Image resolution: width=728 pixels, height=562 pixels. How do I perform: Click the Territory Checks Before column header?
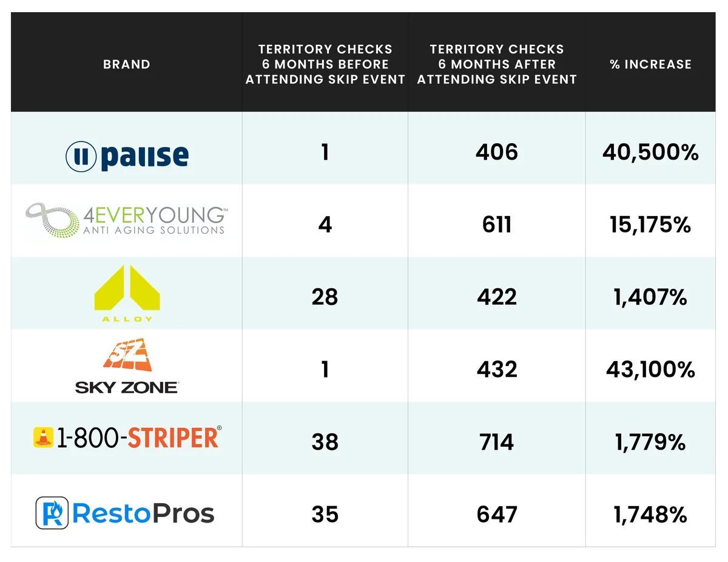click(x=325, y=64)
